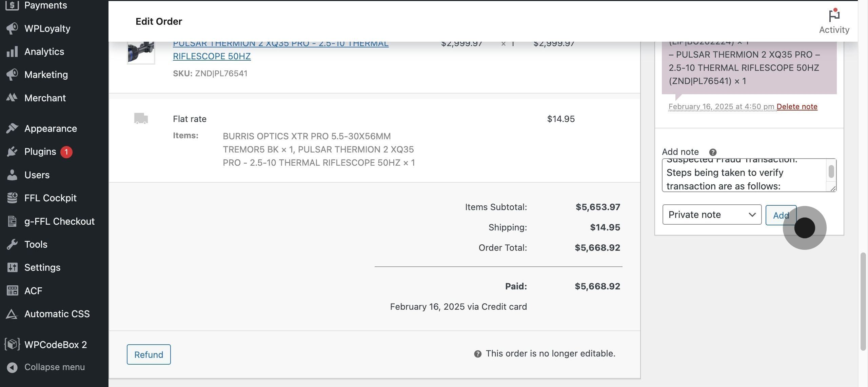This screenshot has width=868, height=387.
Task: Click the Refund button
Action: (149, 354)
